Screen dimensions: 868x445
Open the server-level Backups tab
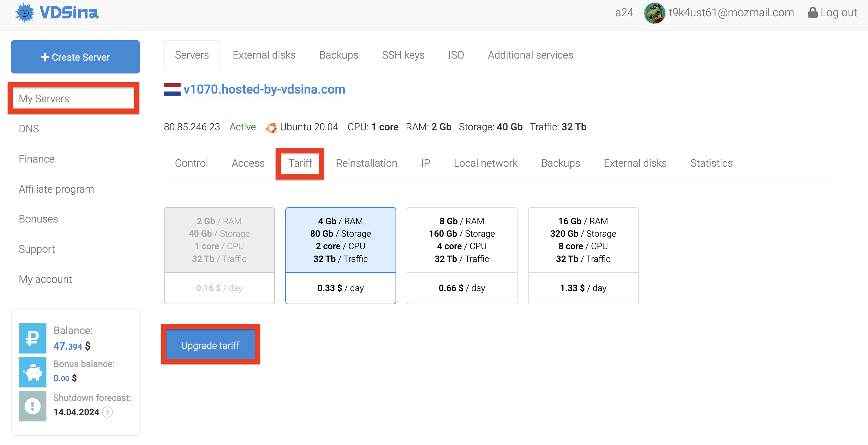pos(561,163)
